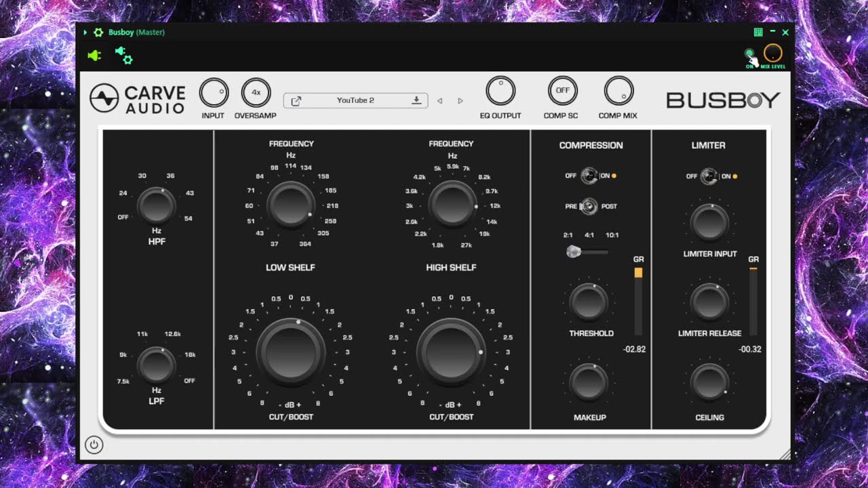Click the Low Shelf Cut/Boost knob
Screen dimensions: 868x488
(x=290, y=352)
